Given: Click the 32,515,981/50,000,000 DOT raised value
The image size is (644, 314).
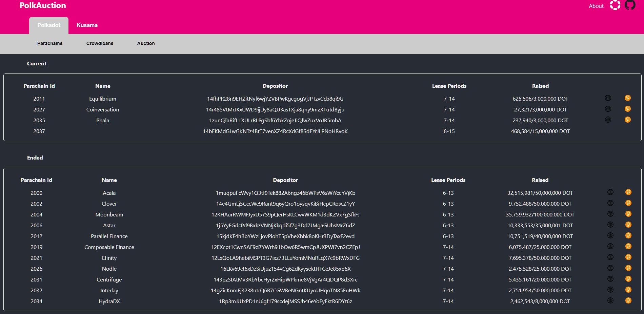Looking at the screenshot, I should tap(540, 193).
